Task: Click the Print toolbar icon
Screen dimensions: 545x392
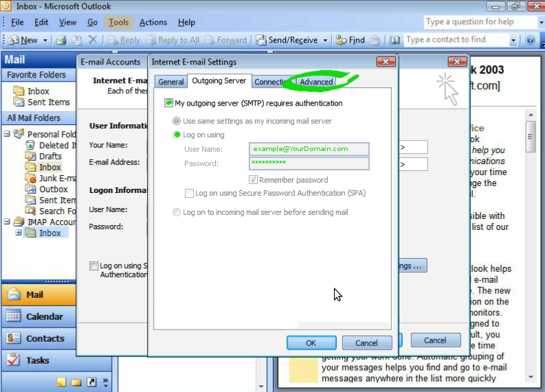Action: [61, 41]
